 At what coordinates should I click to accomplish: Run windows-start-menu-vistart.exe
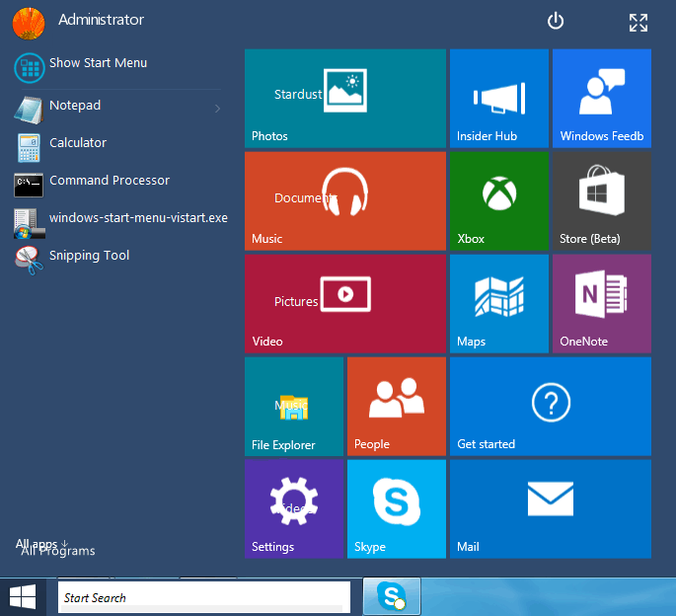tap(120, 222)
